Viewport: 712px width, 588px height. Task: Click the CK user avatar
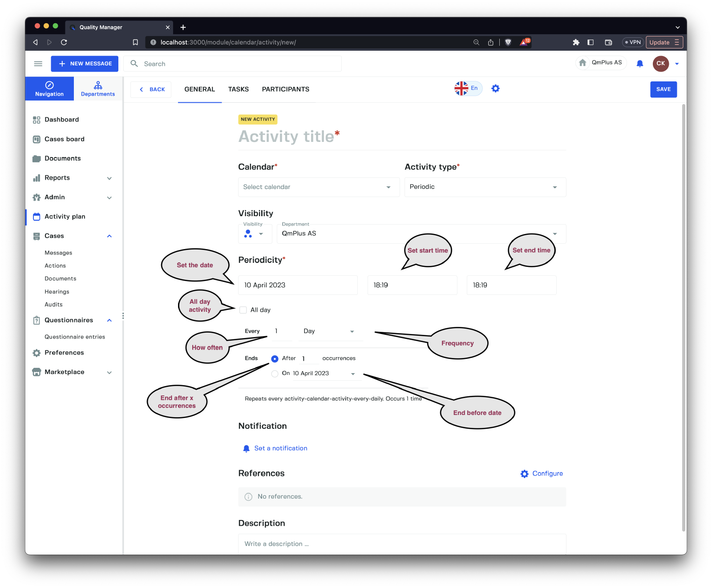coord(660,64)
